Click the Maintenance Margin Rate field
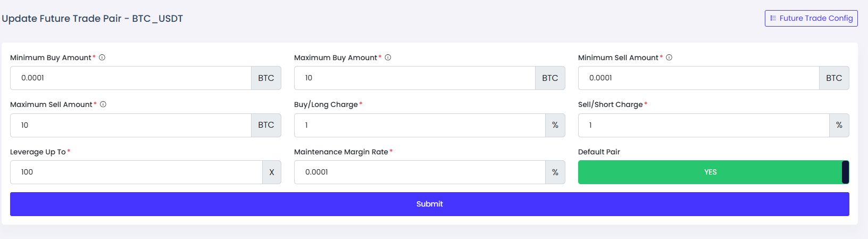 [420, 172]
